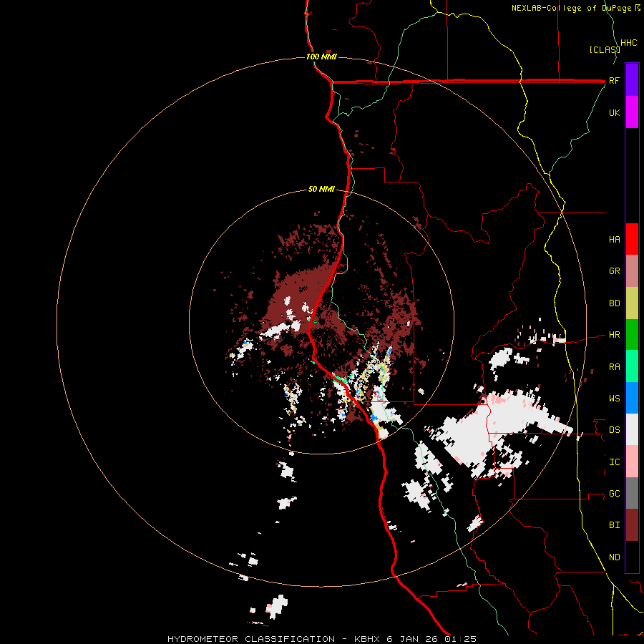The image size is (644, 644).
Task: Click the HA legend label
Action: click(614, 240)
